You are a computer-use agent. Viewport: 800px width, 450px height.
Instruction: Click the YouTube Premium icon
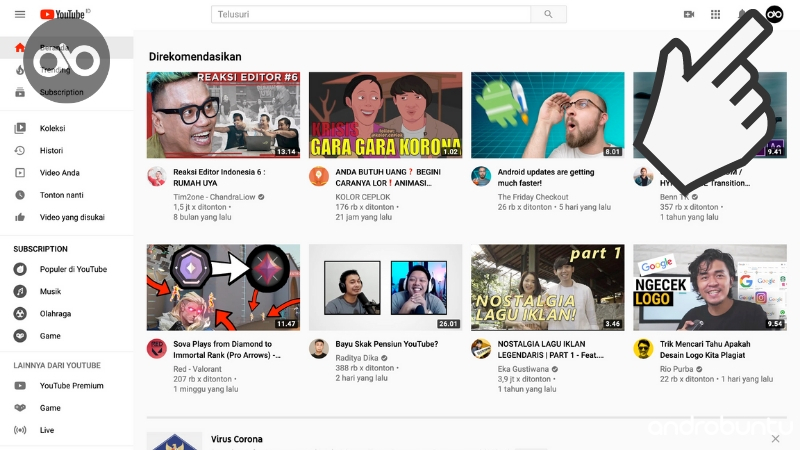(x=20, y=386)
